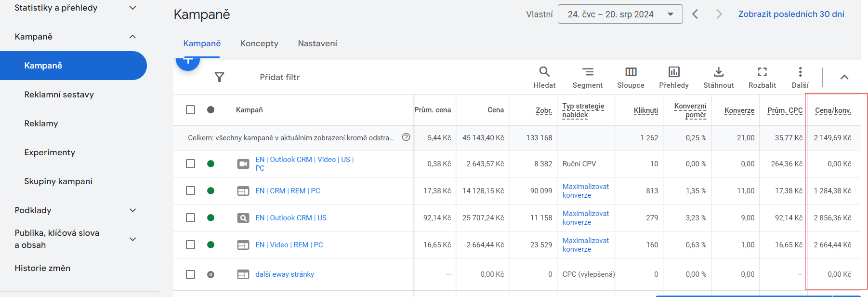
Task: Sort by Kliknutí column header
Action: [x=646, y=110]
